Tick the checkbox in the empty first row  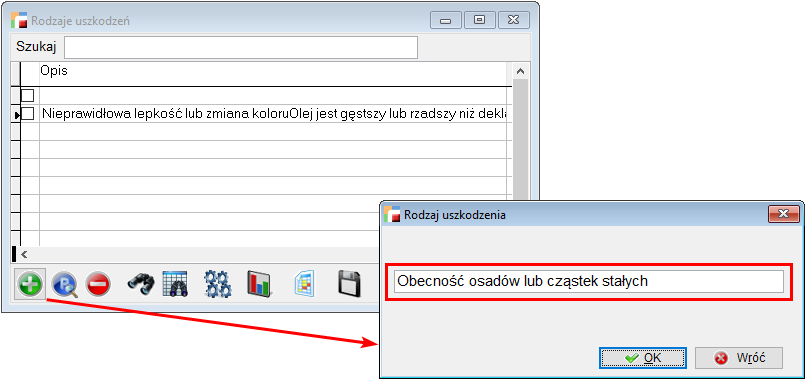pos(27,95)
